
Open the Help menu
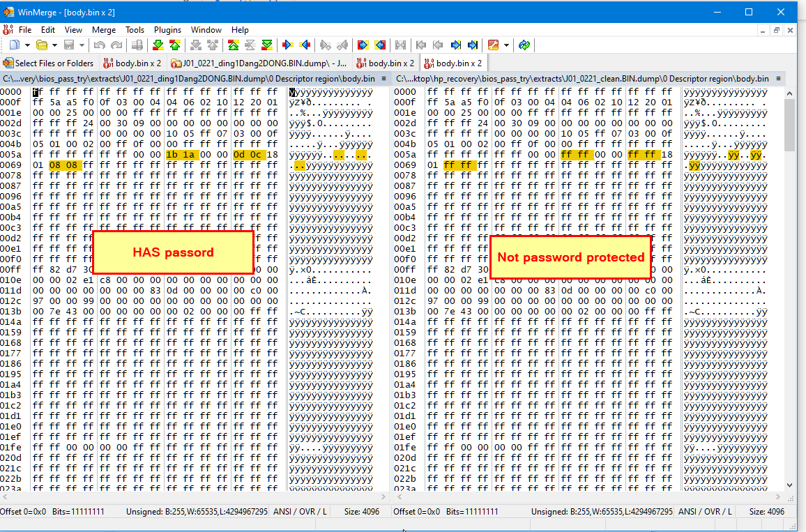(x=240, y=30)
